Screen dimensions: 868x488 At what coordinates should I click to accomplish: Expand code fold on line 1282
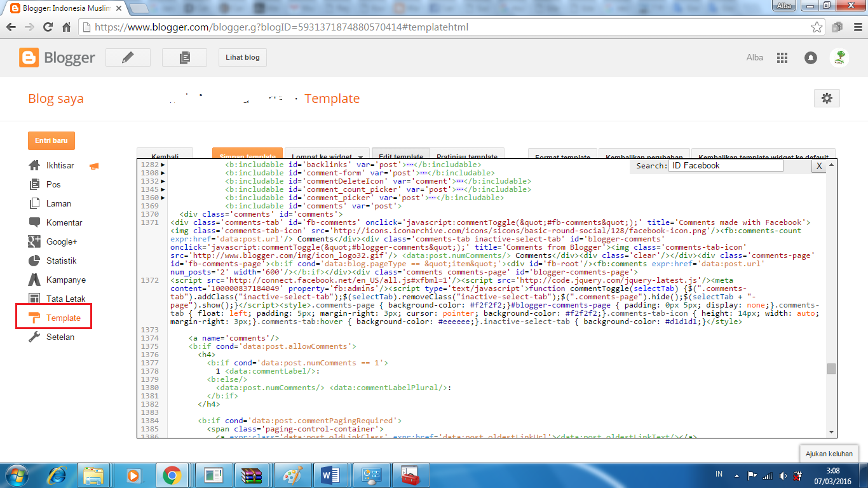[x=163, y=165]
